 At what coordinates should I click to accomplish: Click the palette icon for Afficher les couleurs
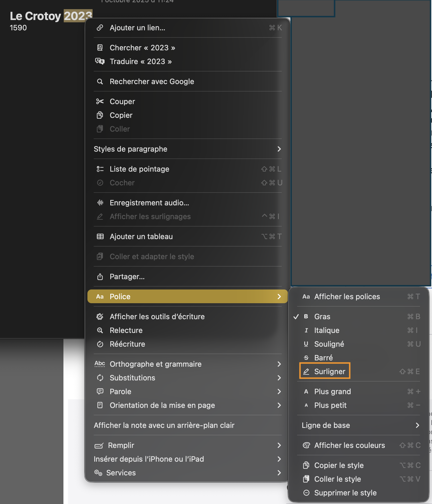click(306, 445)
